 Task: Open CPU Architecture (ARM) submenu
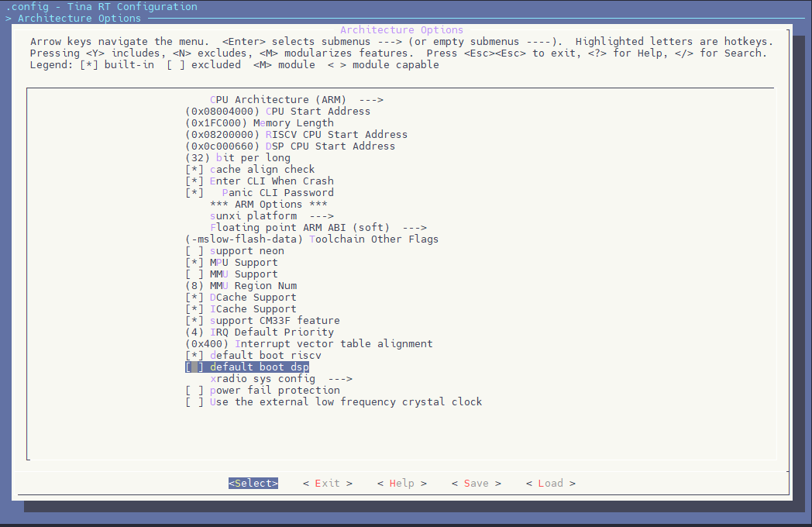pyautogui.click(x=296, y=100)
